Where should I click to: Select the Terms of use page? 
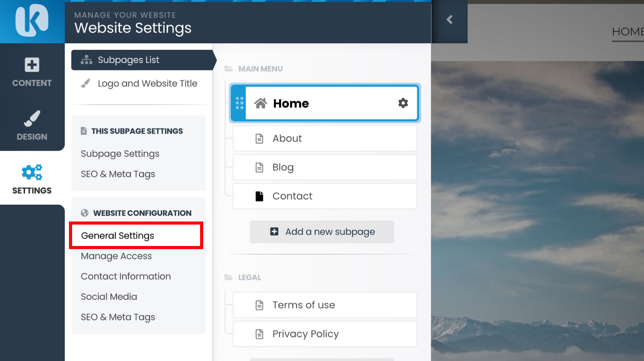[x=325, y=305]
